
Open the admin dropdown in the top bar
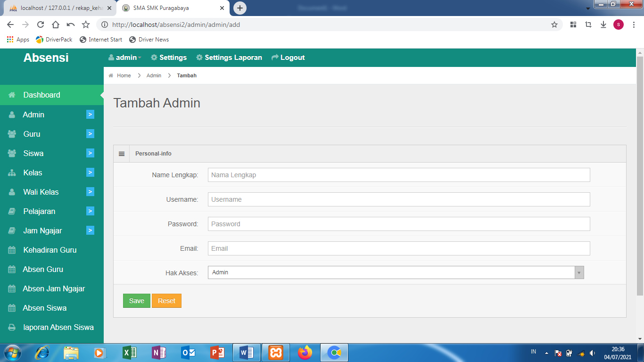(125, 57)
